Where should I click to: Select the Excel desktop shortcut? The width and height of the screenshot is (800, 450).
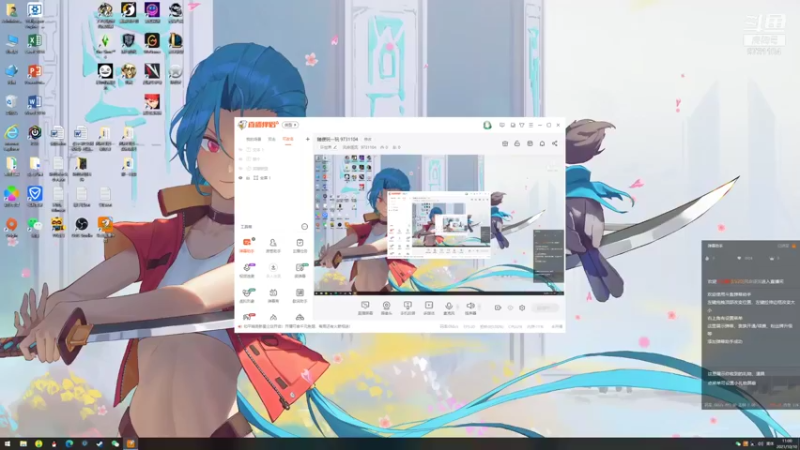click(x=35, y=43)
